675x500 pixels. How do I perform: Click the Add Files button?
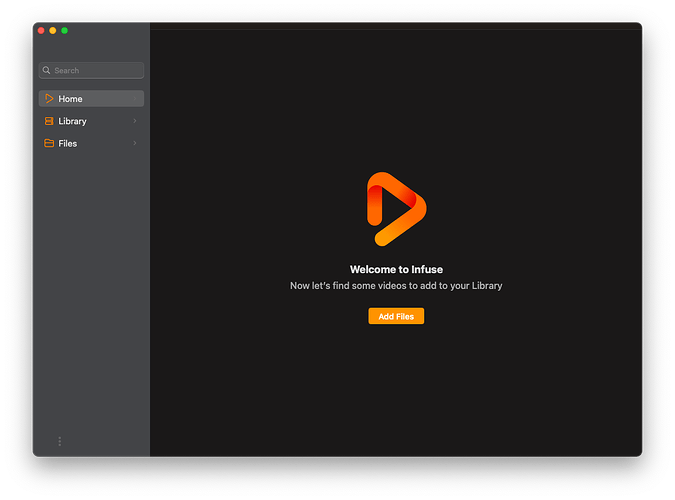[396, 316]
